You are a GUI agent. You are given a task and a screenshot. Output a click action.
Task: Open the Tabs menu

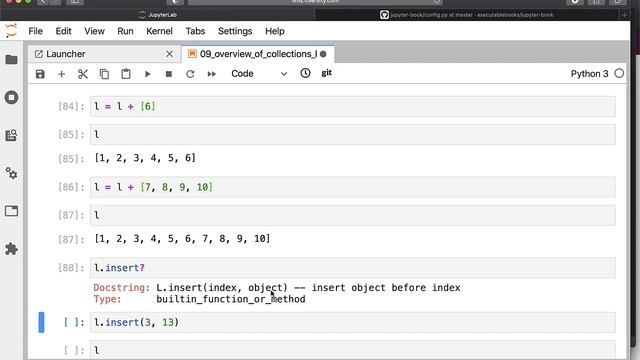coord(195,31)
